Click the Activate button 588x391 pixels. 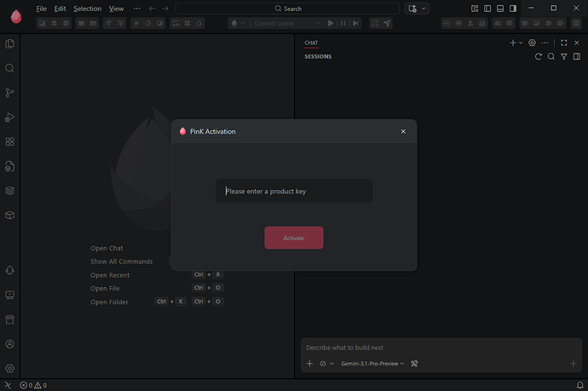pyautogui.click(x=294, y=238)
